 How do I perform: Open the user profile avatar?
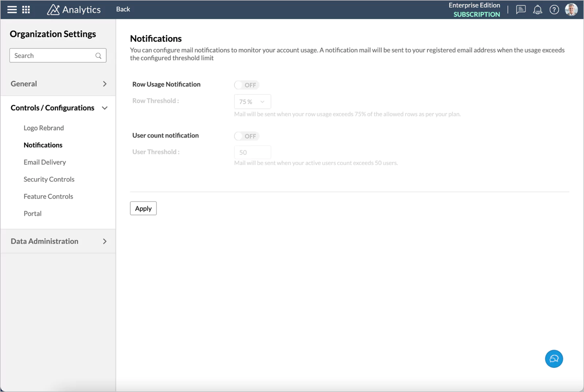point(571,9)
